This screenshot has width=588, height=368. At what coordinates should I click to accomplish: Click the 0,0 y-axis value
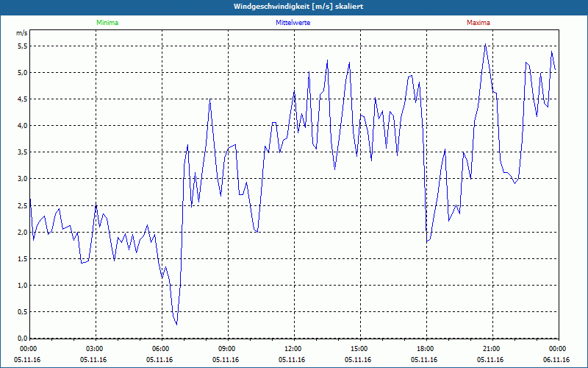[x=23, y=339]
